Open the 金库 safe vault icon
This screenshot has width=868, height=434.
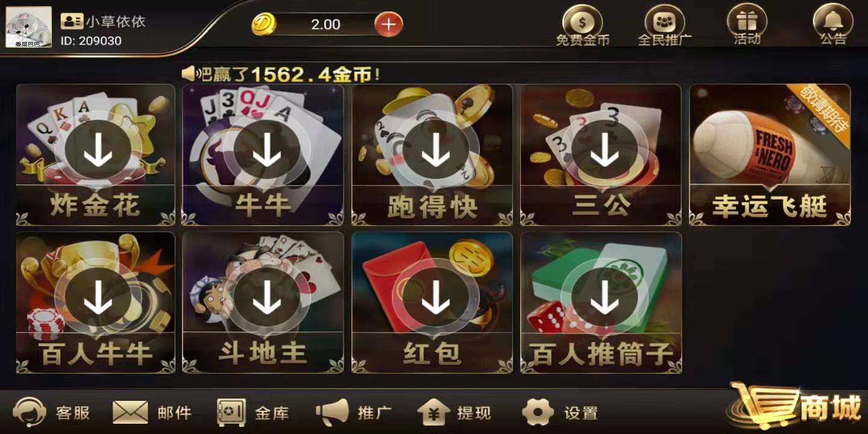tap(231, 412)
